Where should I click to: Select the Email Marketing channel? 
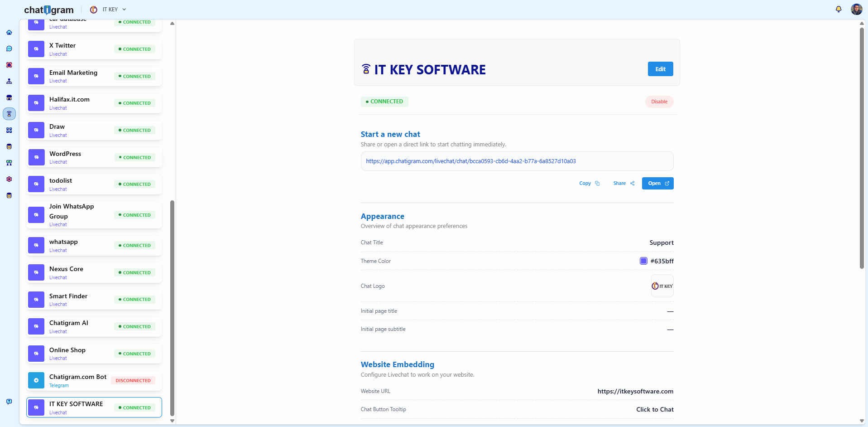94,76
